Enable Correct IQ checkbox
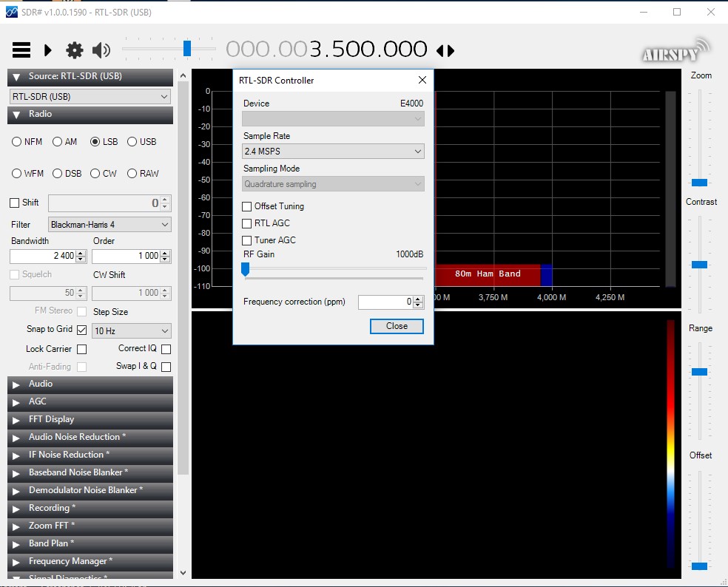728x587 pixels. 166,349
